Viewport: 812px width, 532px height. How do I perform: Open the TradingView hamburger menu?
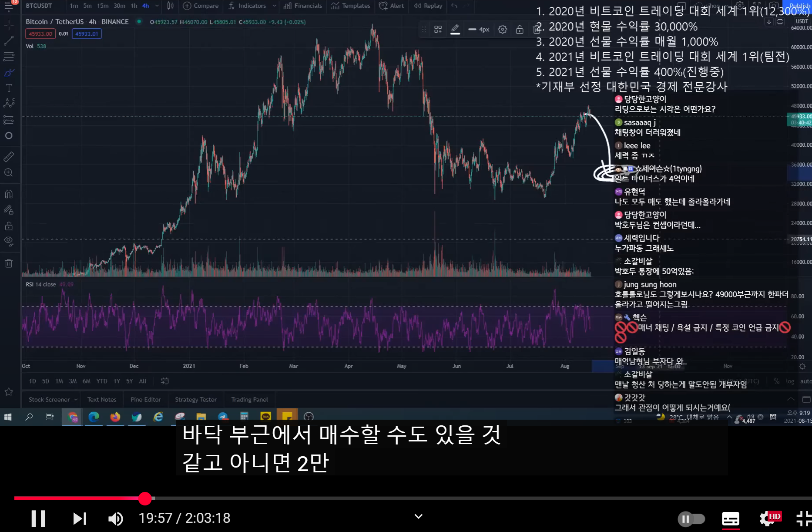click(8, 6)
